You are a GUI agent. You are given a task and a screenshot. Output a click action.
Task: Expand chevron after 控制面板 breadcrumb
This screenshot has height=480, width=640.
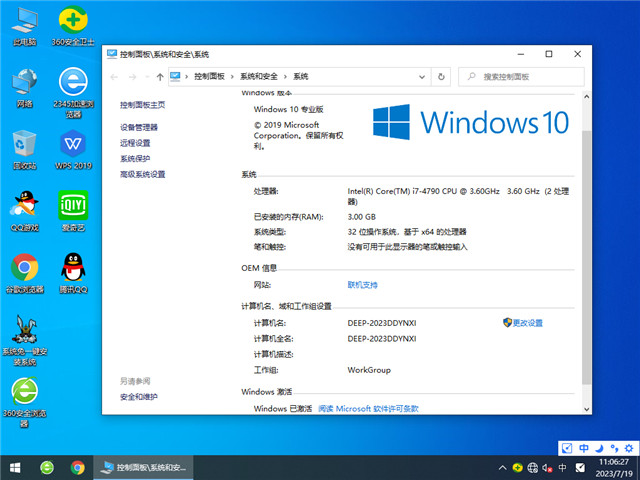click(x=232, y=77)
